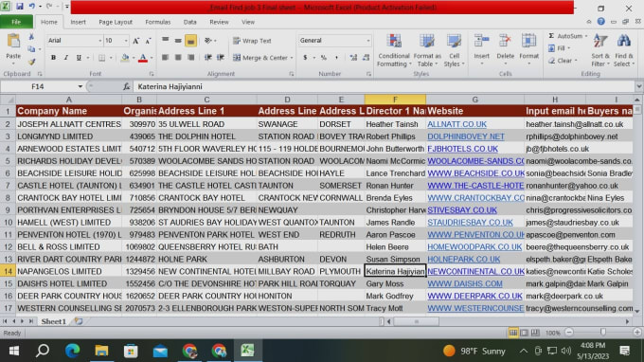This screenshot has width=644, height=362.
Task: Switch to the Insert tab
Action: pyautogui.click(x=78, y=22)
